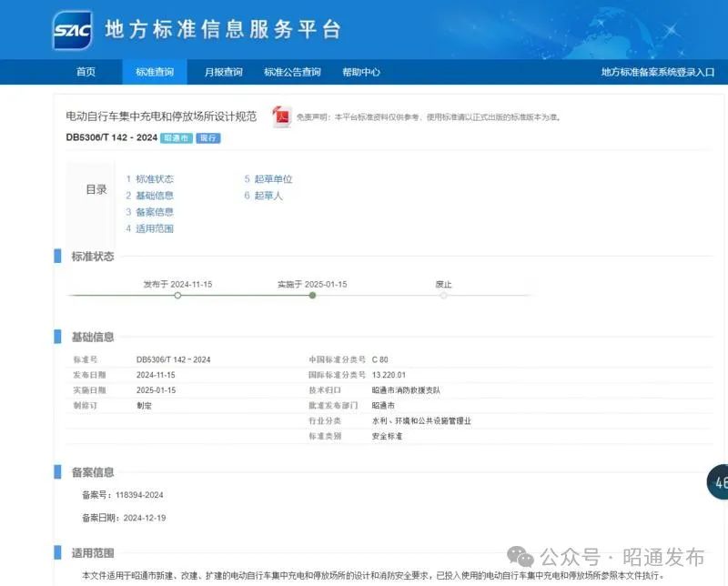Click the 标准状态 section heading

[93, 257]
